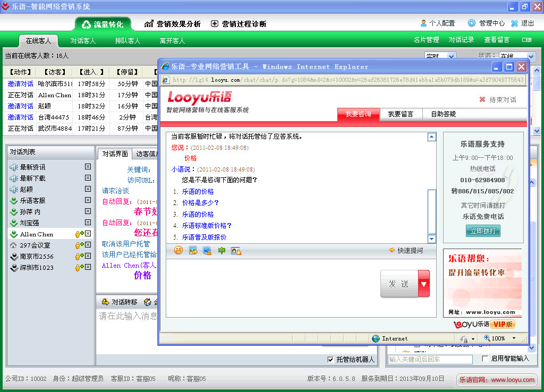544x392 pixels.
Task: Enable the 启用智能输入 checkbox
Action: [x=486, y=359]
